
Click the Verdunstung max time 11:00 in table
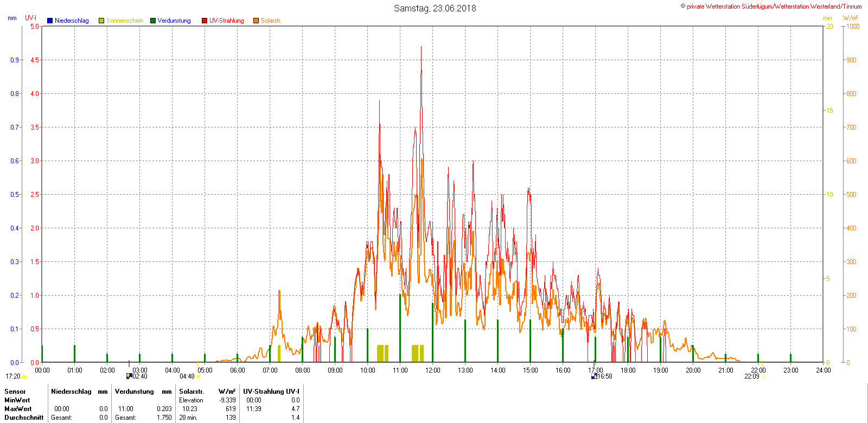(x=126, y=409)
